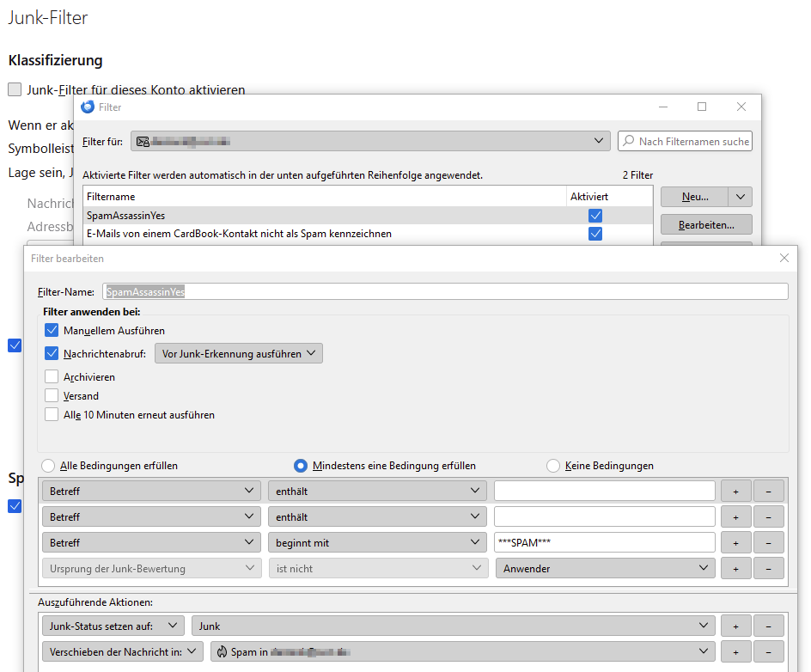
Task: Remove the ***SPAM*** condition with minus button
Action: click(768, 543)
